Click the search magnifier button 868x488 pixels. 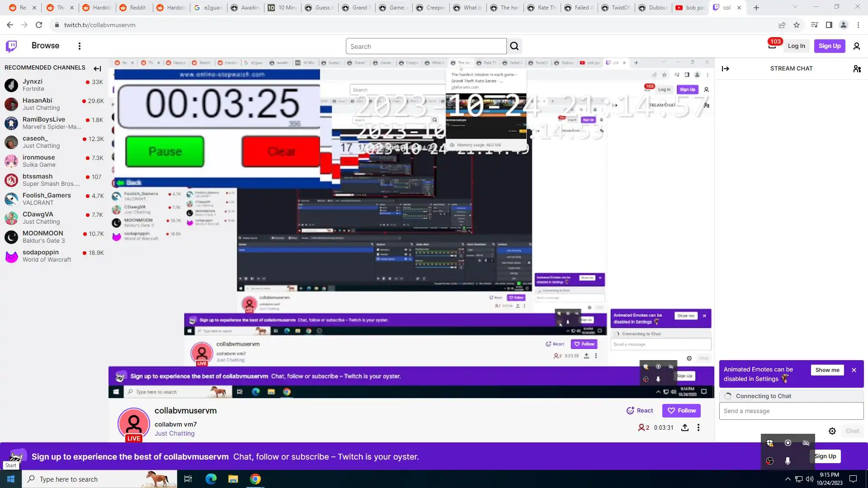click(514, 46)
